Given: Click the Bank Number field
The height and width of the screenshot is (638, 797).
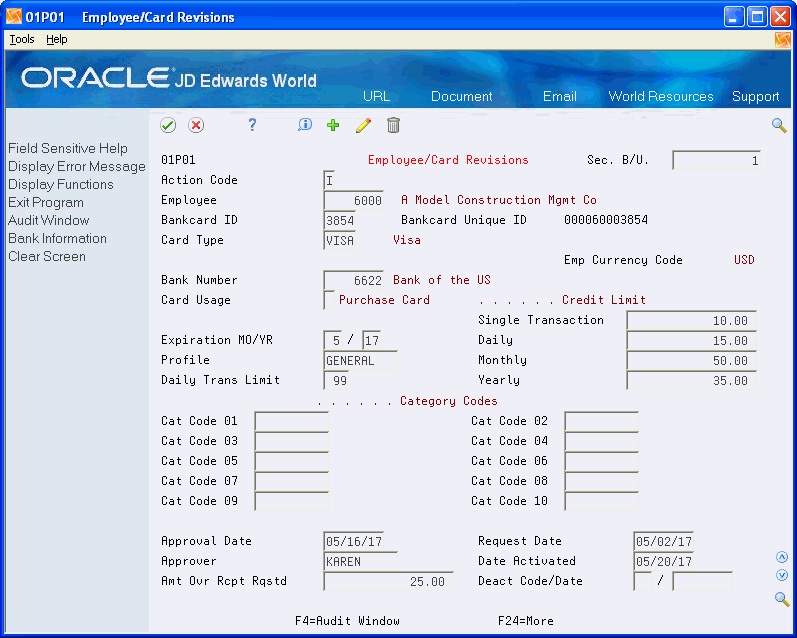Looking at the screenshot, I should pyautogui.click(x=353, y=280).
